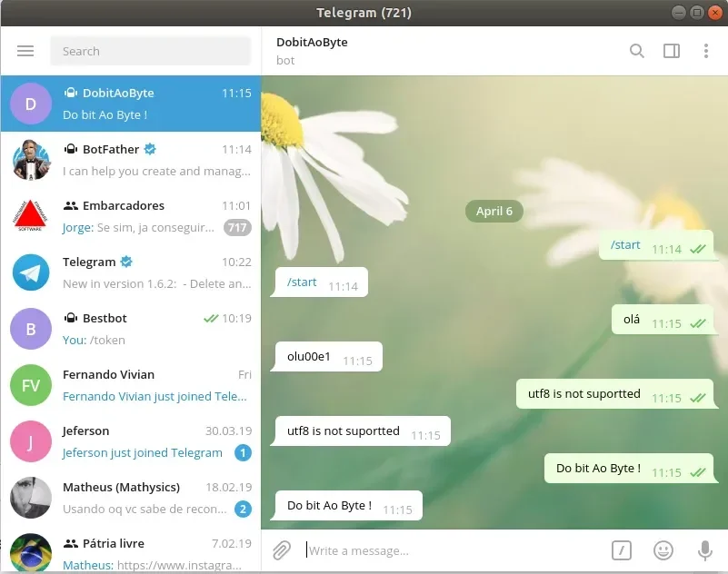Select the sent message 'olá'

[x=662, y=320]
